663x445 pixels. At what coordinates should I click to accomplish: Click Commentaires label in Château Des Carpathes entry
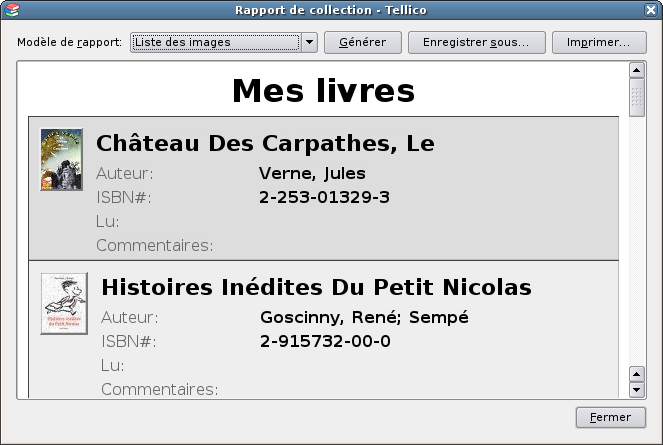[155, 245]
